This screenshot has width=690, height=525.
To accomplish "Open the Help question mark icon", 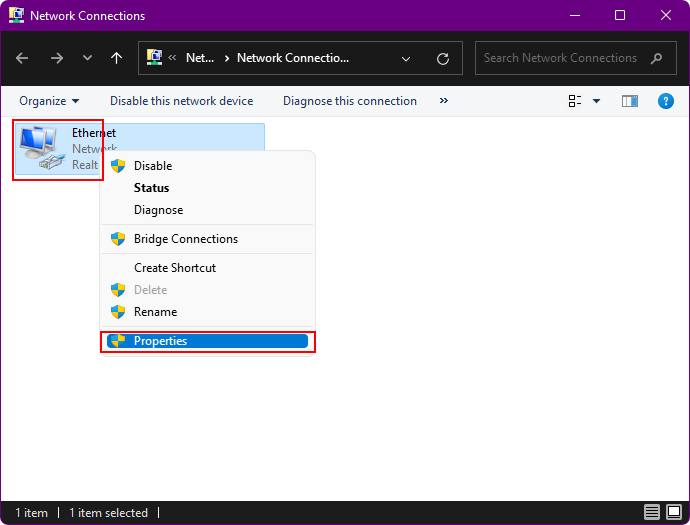I will [x=666, y=101].
